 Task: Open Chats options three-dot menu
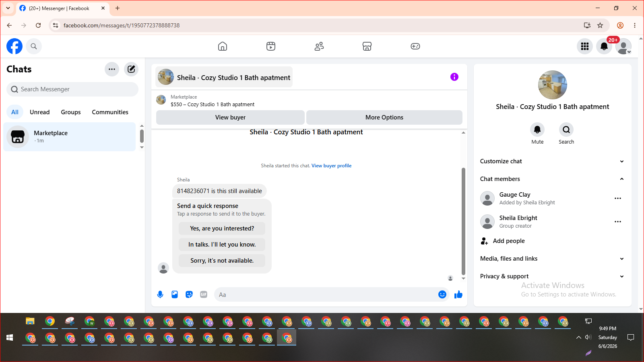point(112,69)
